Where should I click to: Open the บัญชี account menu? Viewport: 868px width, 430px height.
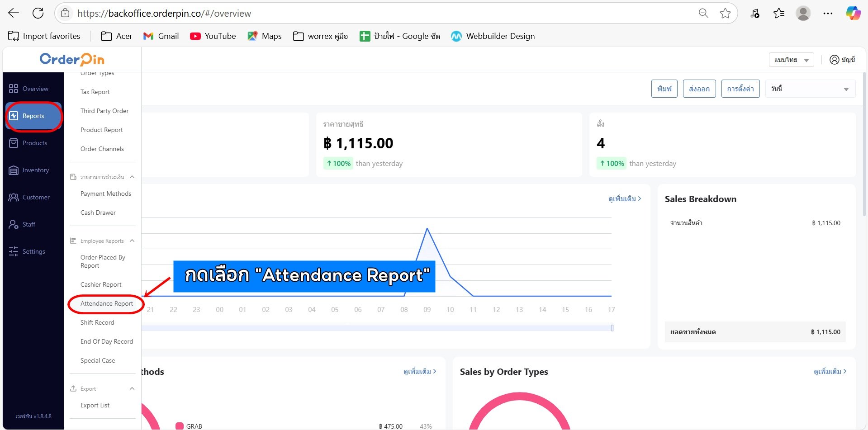842,60
